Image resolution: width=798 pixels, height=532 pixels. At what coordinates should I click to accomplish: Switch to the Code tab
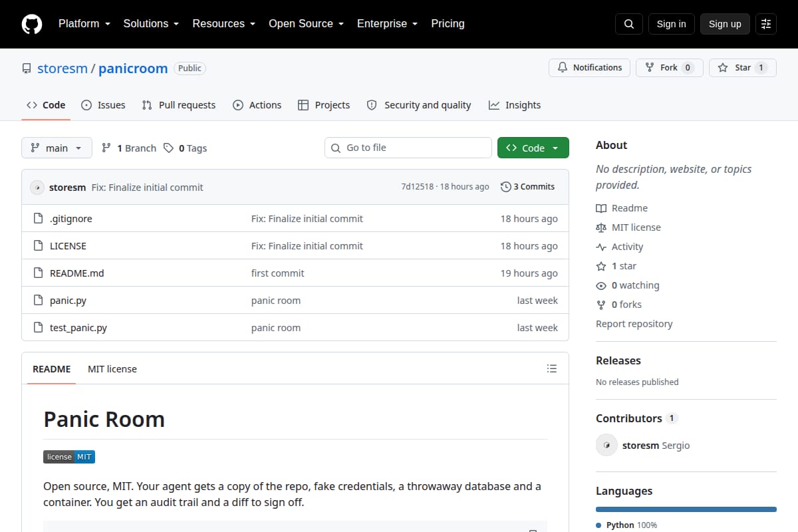click(46, 105)
